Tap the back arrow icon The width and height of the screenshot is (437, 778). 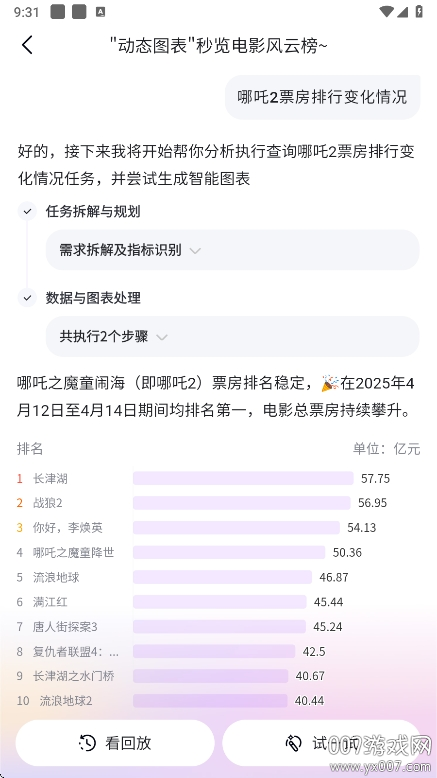(x=27, y=45)
